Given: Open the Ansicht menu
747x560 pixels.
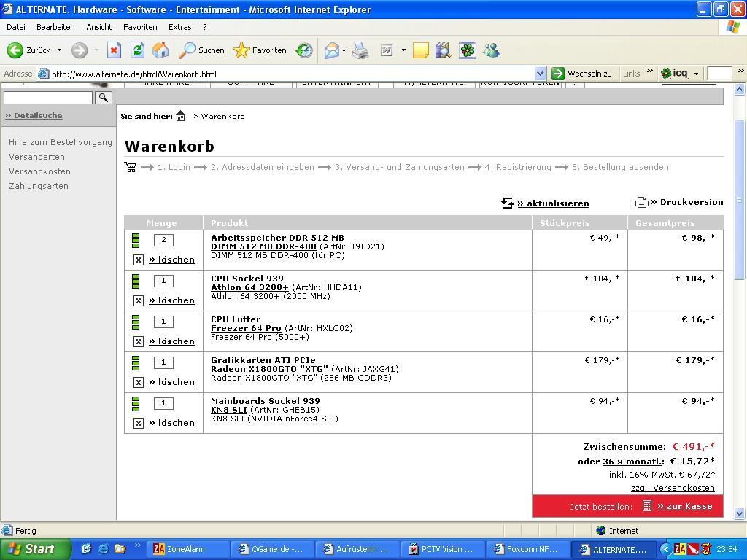Looking at the screenshot, I should [x=99, y=27].
